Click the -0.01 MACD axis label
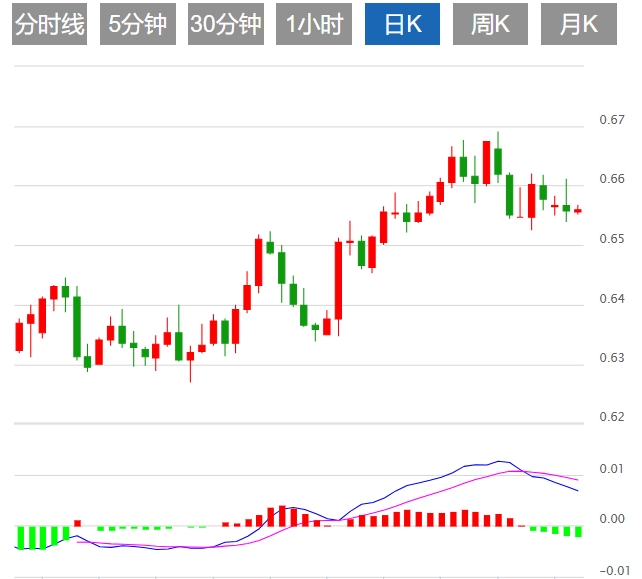The width and height of the screenshot is (642, 579). point(615,570)
